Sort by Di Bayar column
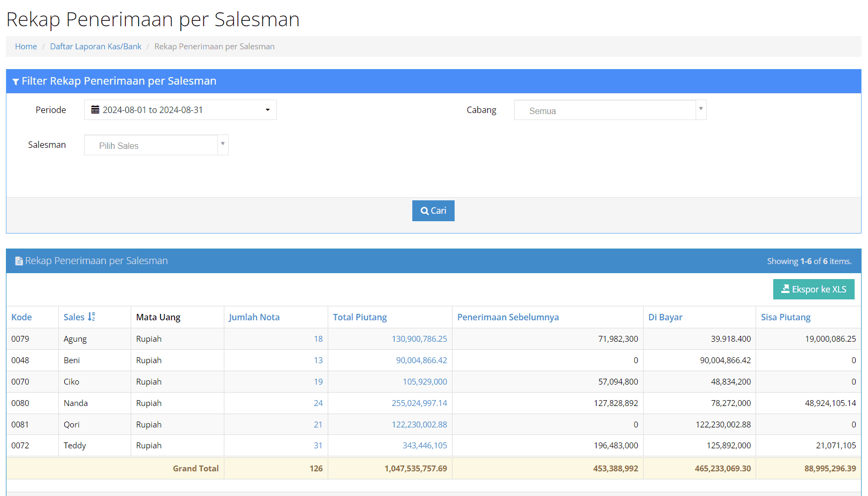 (x=666, y=317)
